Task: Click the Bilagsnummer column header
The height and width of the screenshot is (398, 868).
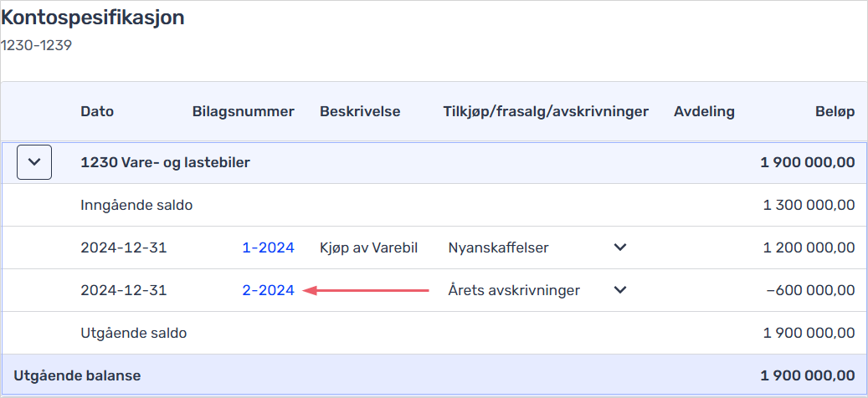Action: pos(244,112)
